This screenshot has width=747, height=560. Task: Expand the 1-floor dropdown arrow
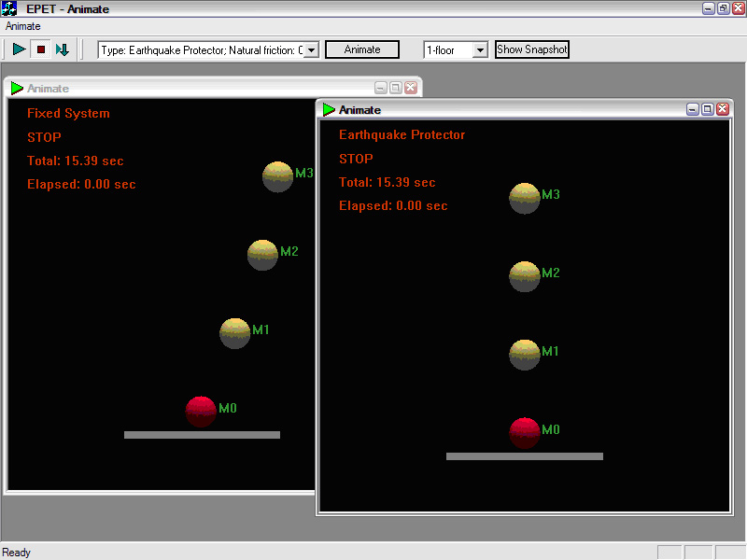(480, 50)
